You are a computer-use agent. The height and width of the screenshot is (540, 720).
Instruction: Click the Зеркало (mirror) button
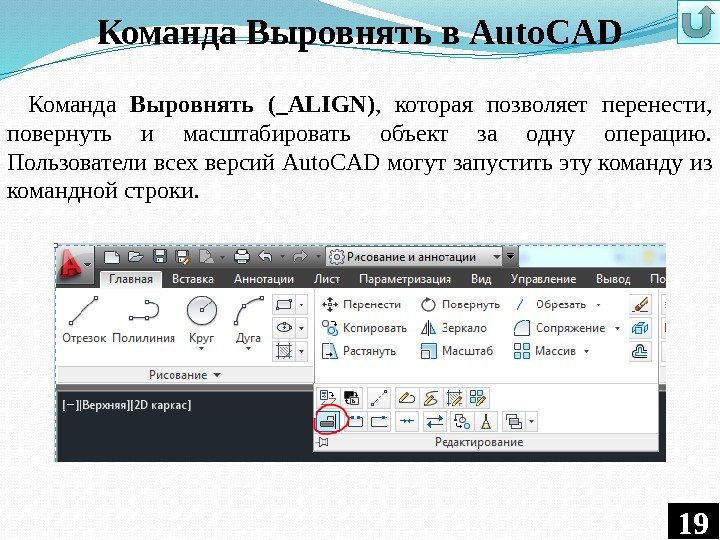(454, 328)
